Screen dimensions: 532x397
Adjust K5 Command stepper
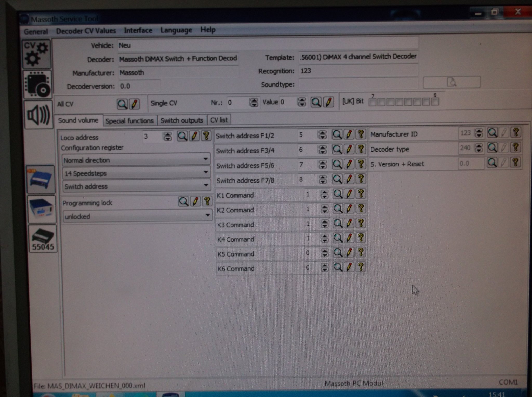[324, 253]
